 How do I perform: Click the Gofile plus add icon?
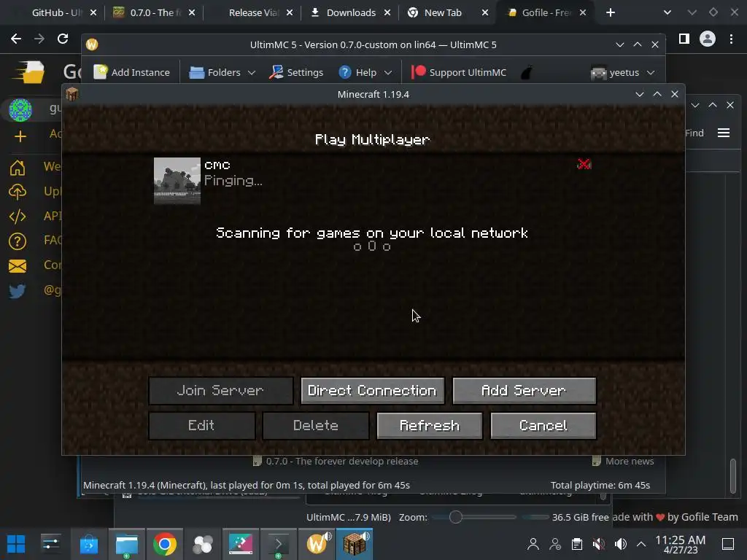pos(20,136)
